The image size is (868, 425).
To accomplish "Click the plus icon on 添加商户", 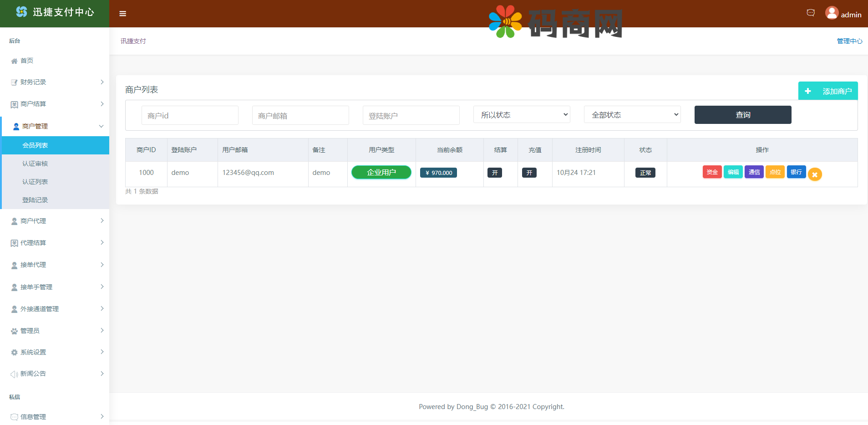I will [808, 91].
